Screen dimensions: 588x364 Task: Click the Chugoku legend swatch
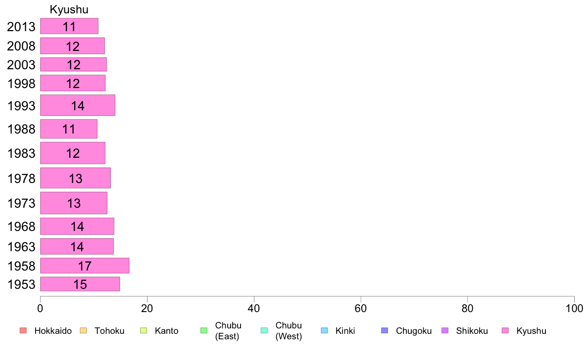pos(385,330)
